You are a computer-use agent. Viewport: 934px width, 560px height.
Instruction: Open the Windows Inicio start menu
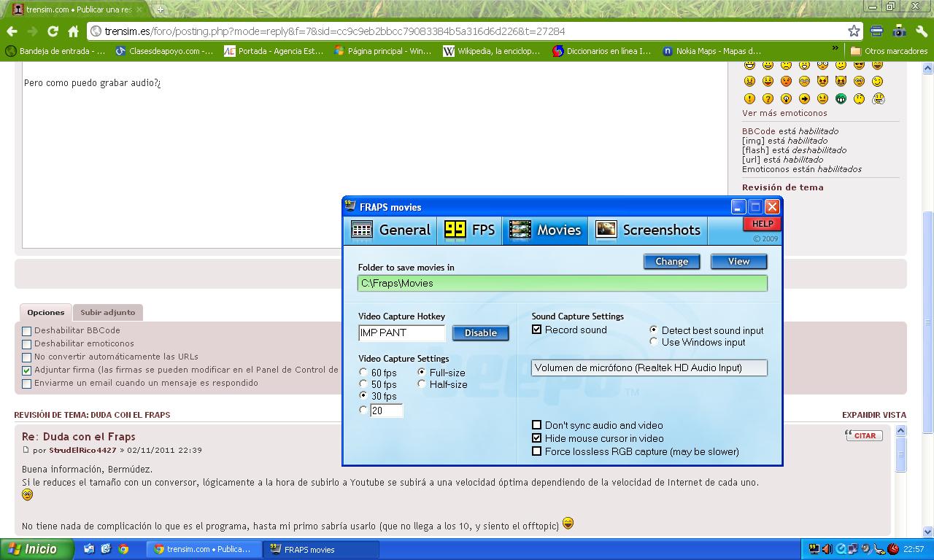point(36,549)
